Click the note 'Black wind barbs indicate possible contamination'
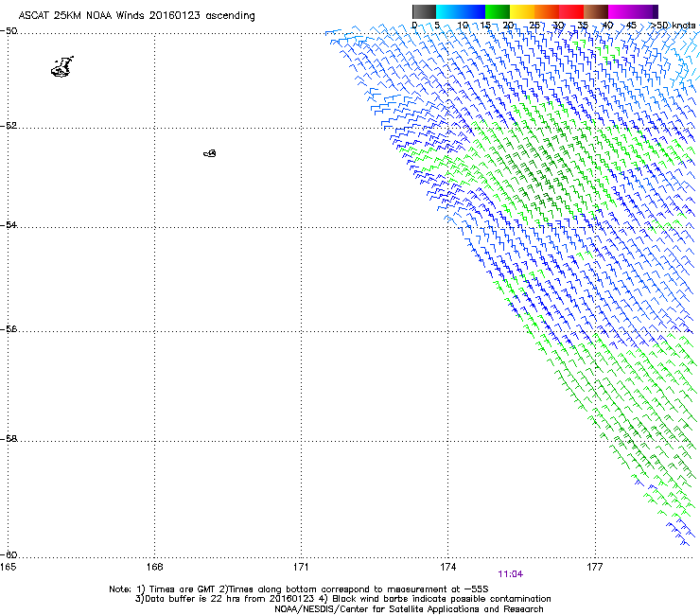 point(442,599)
